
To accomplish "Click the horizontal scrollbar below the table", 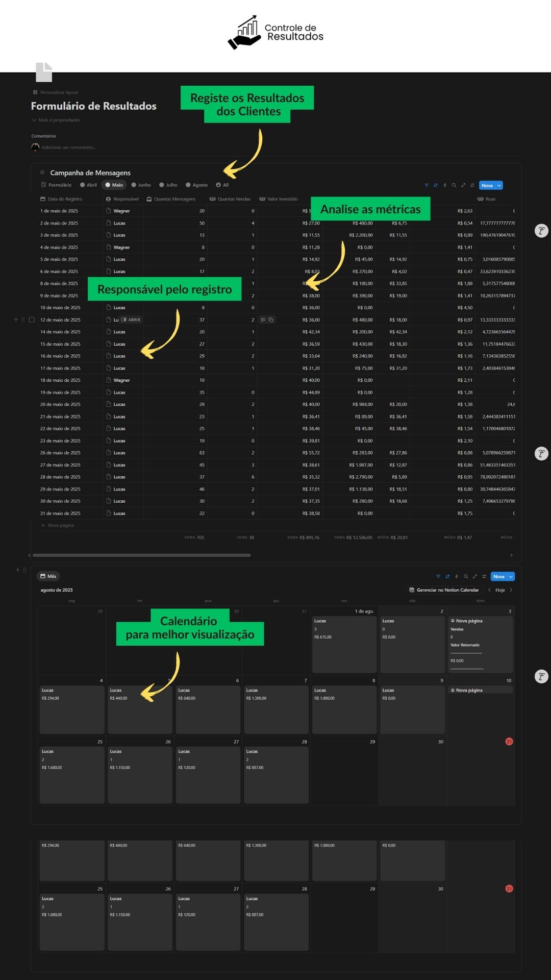I will point(141,555).
